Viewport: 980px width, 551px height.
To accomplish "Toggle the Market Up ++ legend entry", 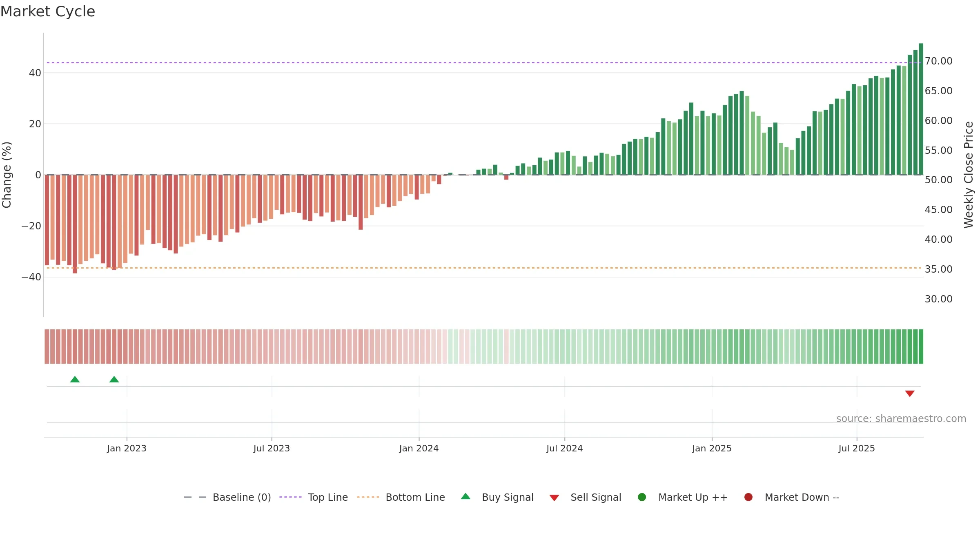I will (x=682, y=497).
